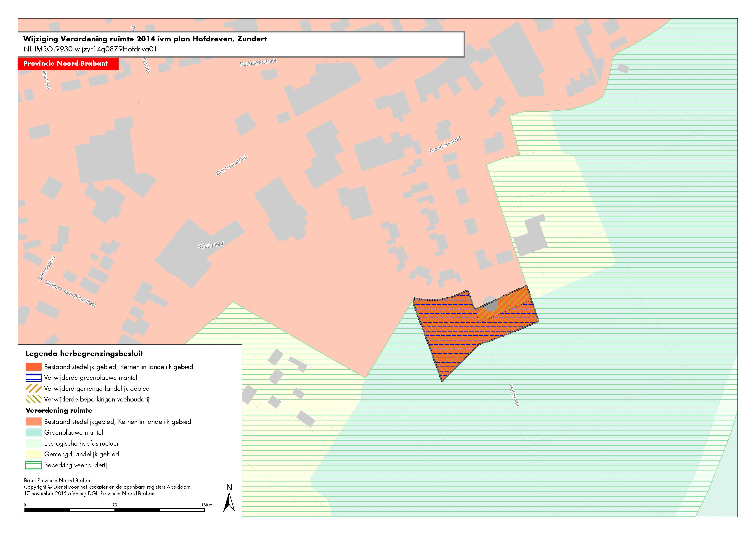The image size is (756, 535).
Task: Click the Hofdreven street label
Action: 514,396
